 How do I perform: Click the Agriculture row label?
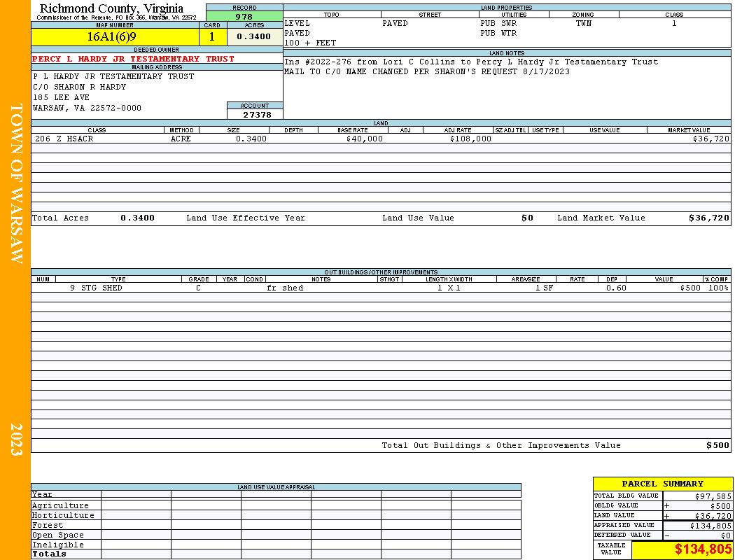pyautogui.click(x=60, y=505)
